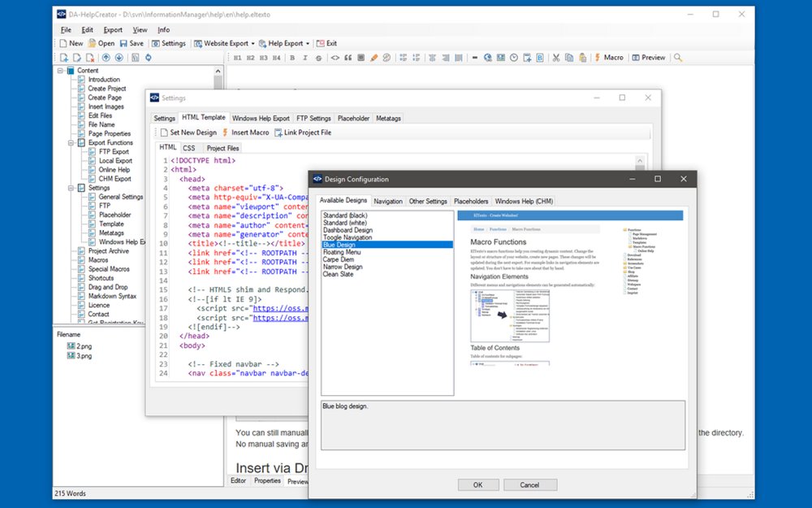The height and width of the screenshot is (508, 812).
Task: Insert inline code with angle brackets icon
Action: tap(335, 58)
